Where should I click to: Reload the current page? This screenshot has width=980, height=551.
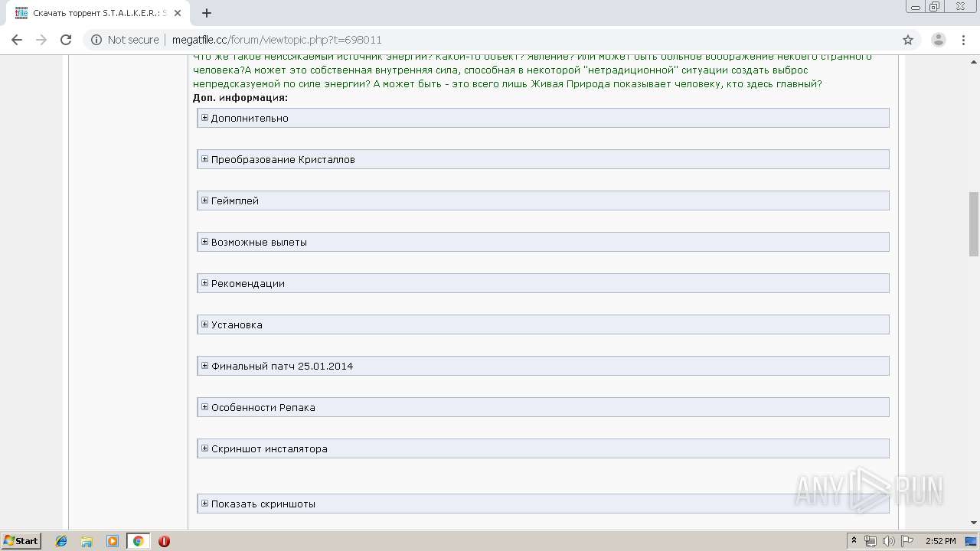coord(66,40)
